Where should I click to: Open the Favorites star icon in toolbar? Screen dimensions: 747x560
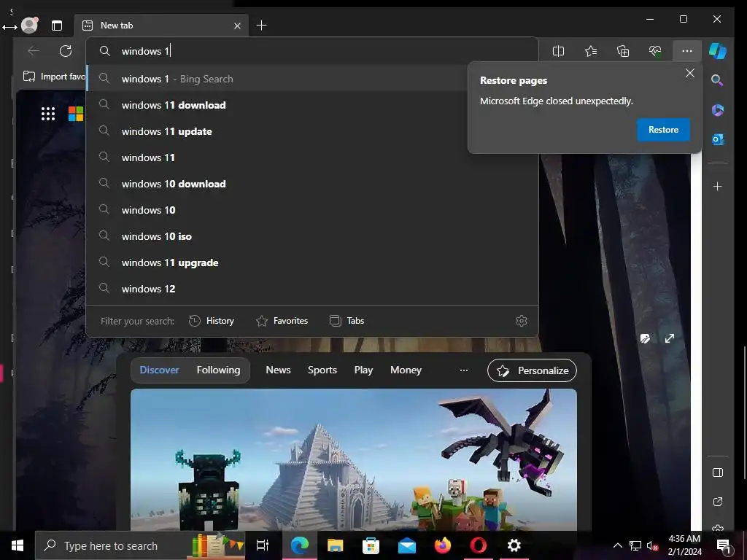point(591,51)
